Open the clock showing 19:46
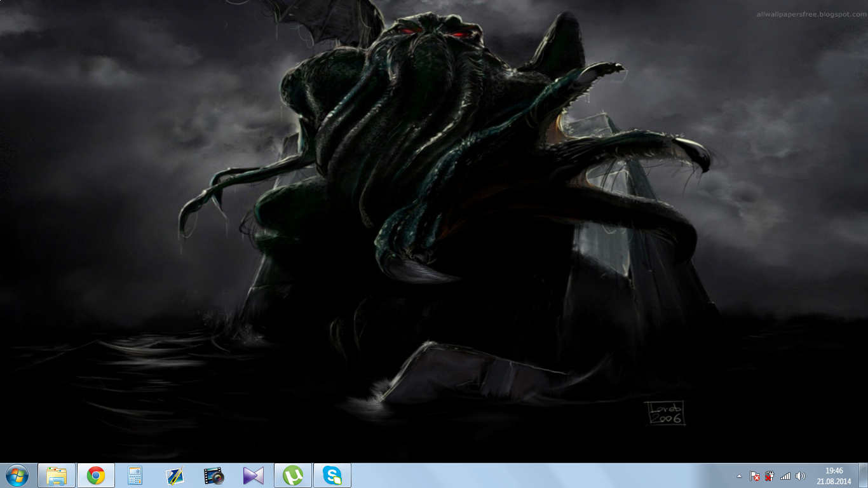The image size is (868, 488). (834, 476)
